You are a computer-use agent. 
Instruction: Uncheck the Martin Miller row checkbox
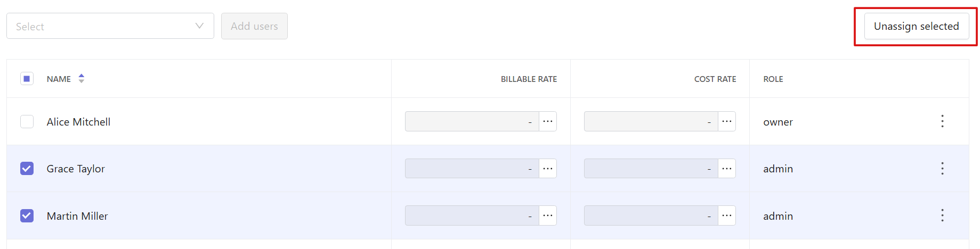point(27,215)
